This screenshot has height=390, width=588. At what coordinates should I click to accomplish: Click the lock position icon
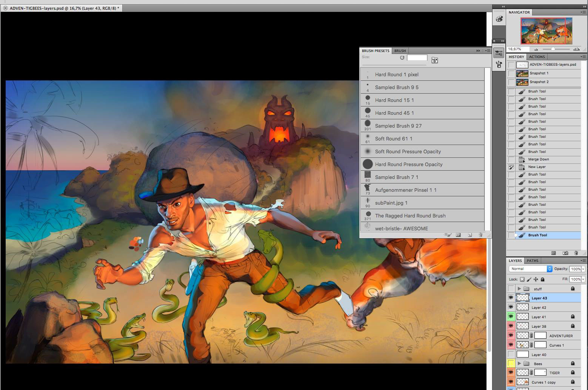[536, 279]
